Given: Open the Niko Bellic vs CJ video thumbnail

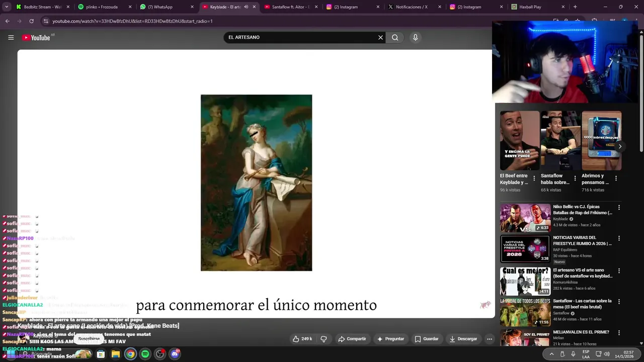Looking at the screenshot, I should 525,218.
